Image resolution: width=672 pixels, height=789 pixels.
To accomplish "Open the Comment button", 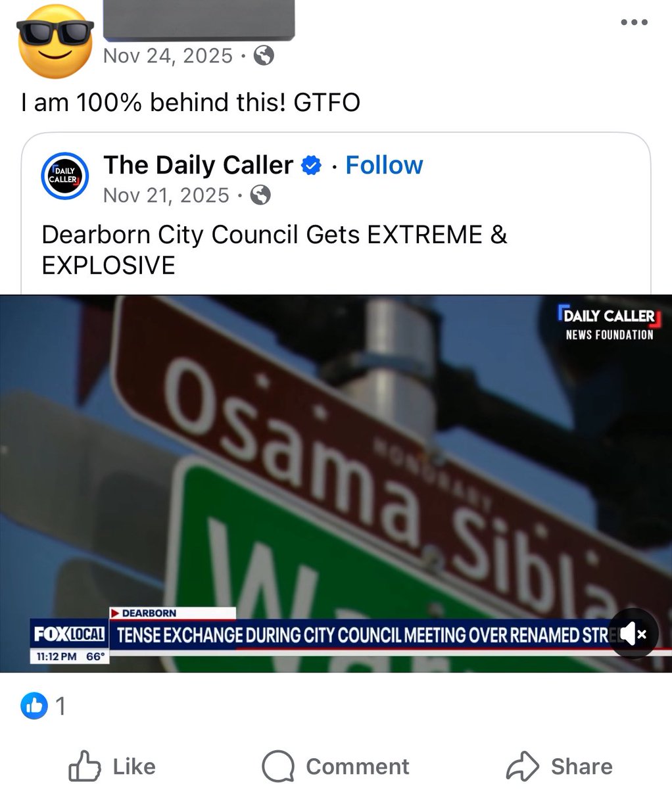I will point(335,767).
